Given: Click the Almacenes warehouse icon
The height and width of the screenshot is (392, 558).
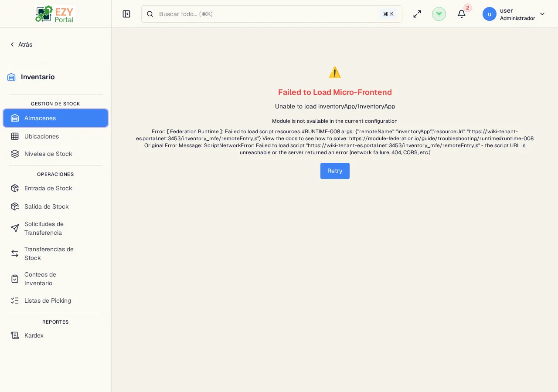Looking at the screenshot, I should point(15,118).
